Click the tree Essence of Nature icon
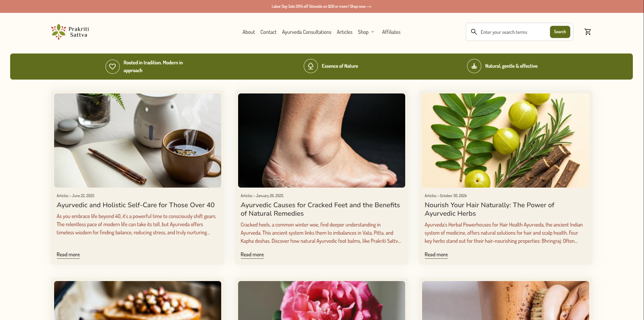The height and width of the screenshot is (320, 644). (310, 66)
